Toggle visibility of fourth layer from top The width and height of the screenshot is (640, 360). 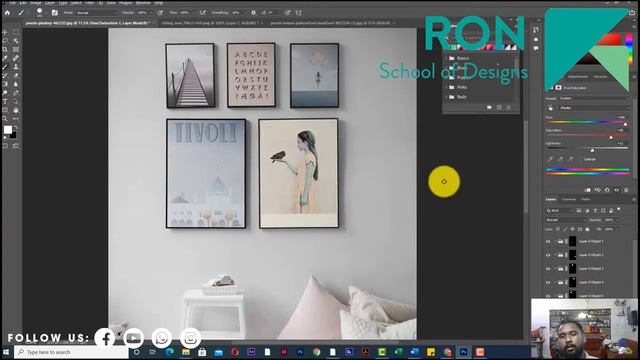[x=548, y=282]
